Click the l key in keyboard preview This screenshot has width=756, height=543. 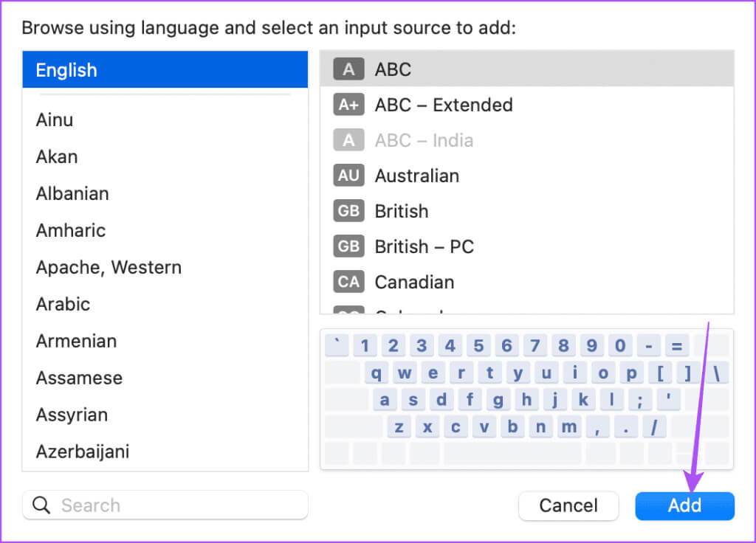pyautogui.click(x=612, y=399)
